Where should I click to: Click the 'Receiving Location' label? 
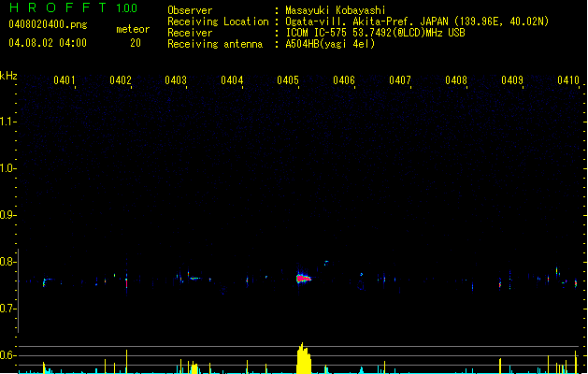click(218, 22)
